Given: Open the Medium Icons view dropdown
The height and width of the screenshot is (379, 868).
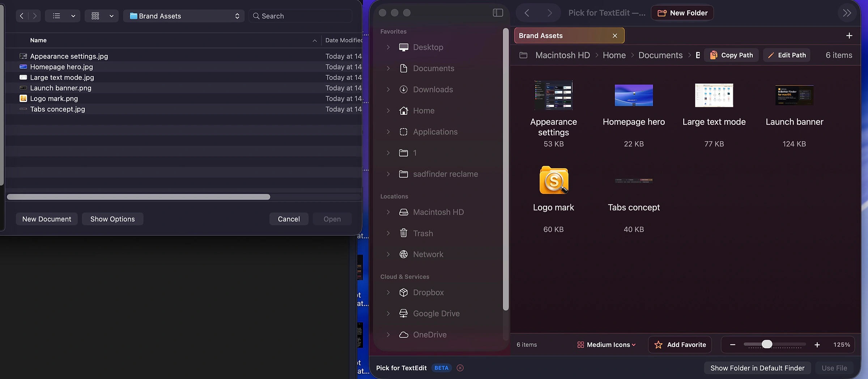Looking at the screenshot, I should 606,345.
